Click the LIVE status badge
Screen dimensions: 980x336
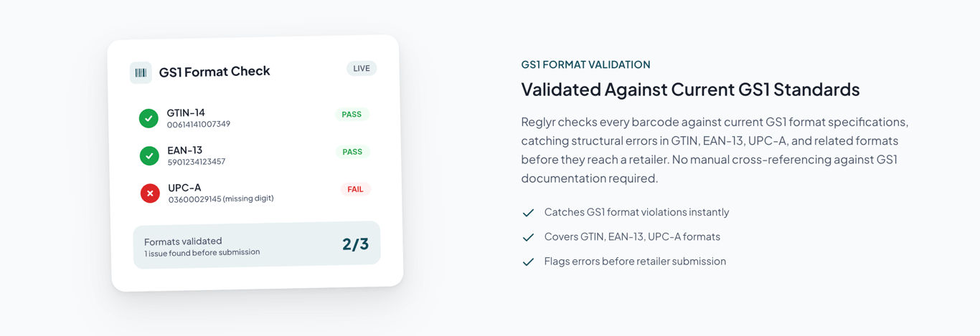click(x=362, y=69)
